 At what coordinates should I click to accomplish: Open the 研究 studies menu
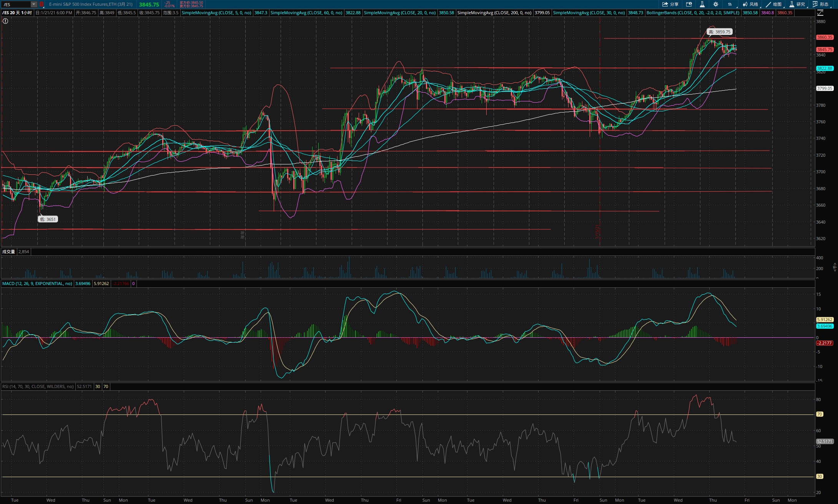[797, 4]
